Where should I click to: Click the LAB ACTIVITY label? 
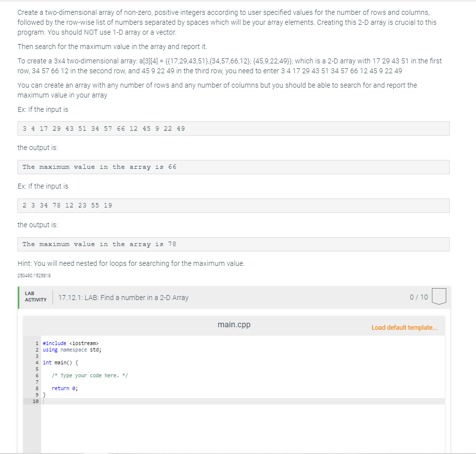(34, 297)
